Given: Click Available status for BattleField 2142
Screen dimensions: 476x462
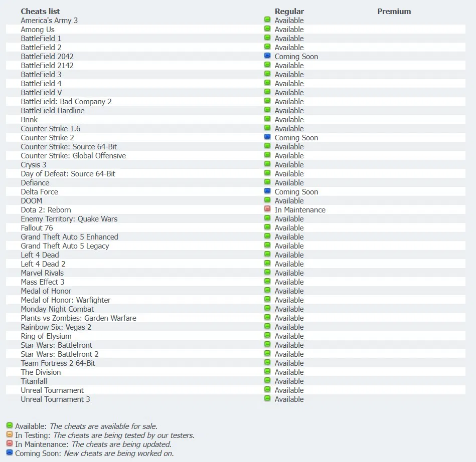Looking at the screenshot, I should click(x=289, y=66).
